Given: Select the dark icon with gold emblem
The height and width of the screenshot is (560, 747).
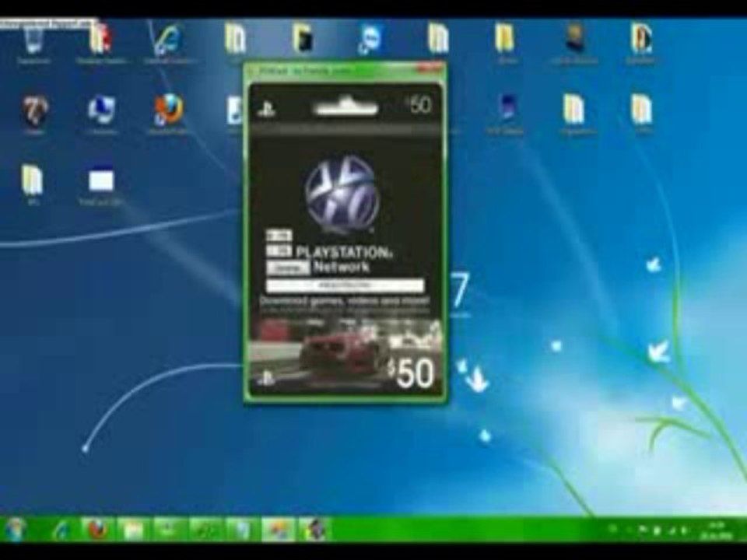Looking at the screenshot, I should point(574,38).
